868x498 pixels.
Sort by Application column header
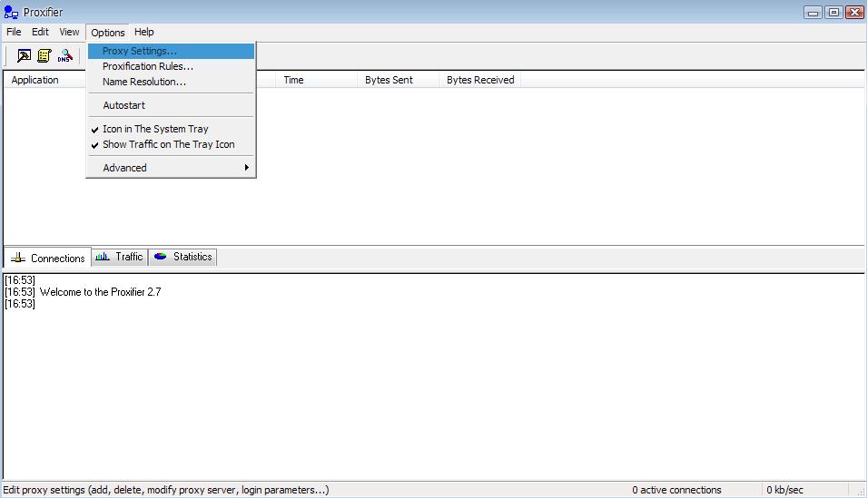(44, 80)
